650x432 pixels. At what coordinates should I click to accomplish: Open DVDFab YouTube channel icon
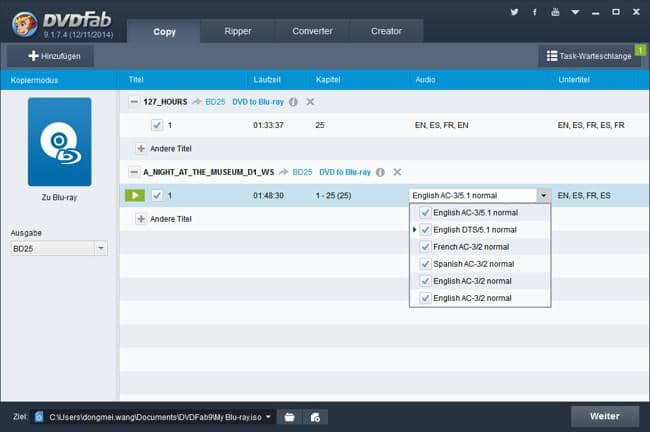pyautogui.click(x=555, y=12)
